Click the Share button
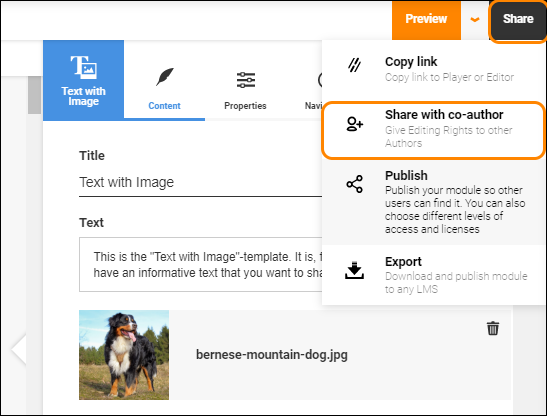This screenshot has width=547, height=416. pos(518,20)
